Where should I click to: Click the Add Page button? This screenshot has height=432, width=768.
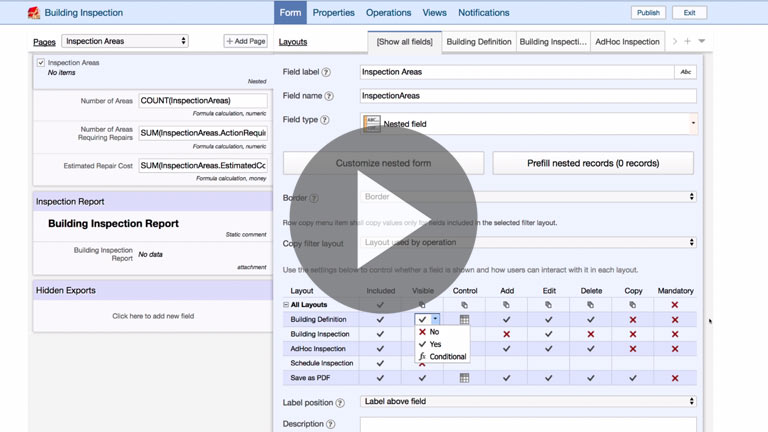(246, 41)
